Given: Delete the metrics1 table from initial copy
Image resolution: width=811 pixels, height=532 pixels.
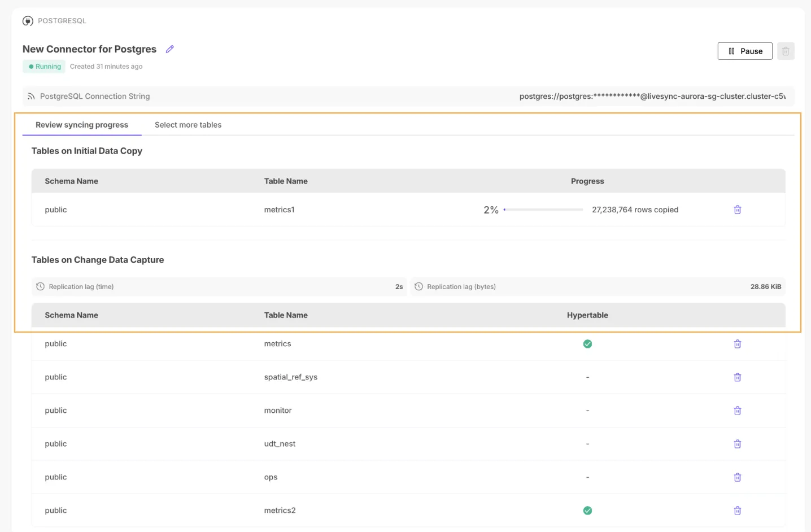Looking at the screenshot, I should pos(737,210).
